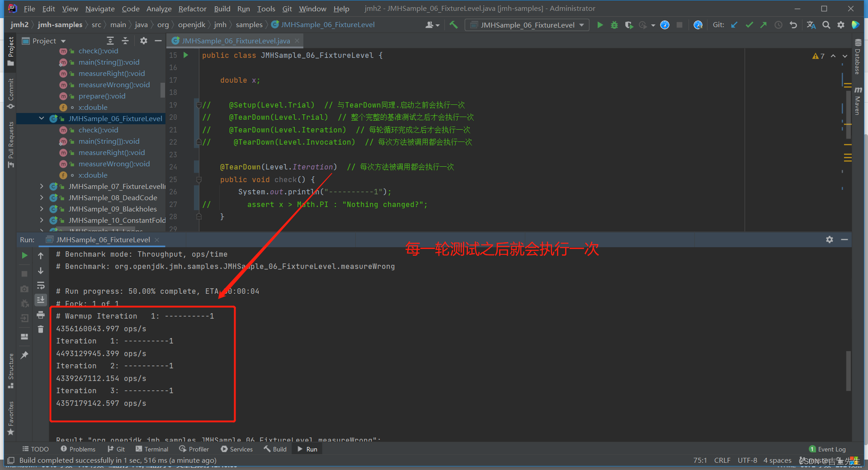868x470 pixels.
Task: Open the run configuration dropdown
Action: [582, 25]
